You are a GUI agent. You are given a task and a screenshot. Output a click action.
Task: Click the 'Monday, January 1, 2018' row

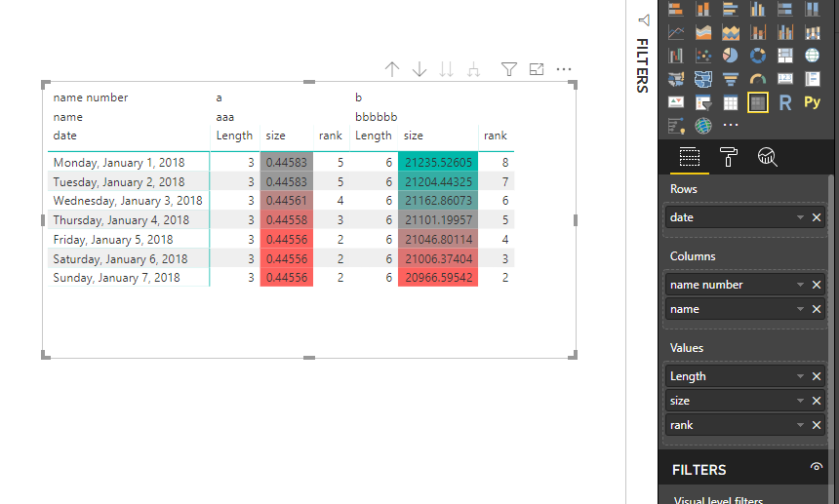click(x=281, y=163)
